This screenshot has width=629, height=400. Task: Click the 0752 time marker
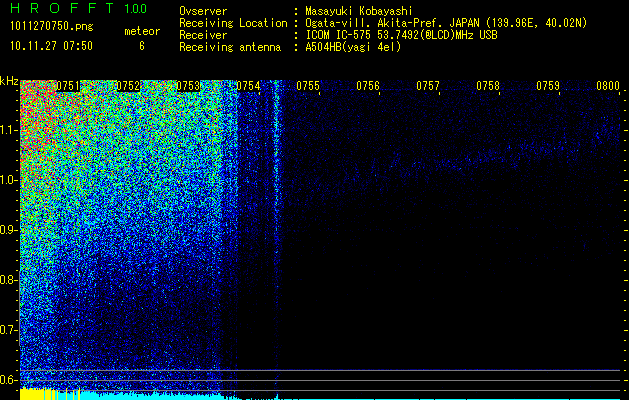(128, 86)
